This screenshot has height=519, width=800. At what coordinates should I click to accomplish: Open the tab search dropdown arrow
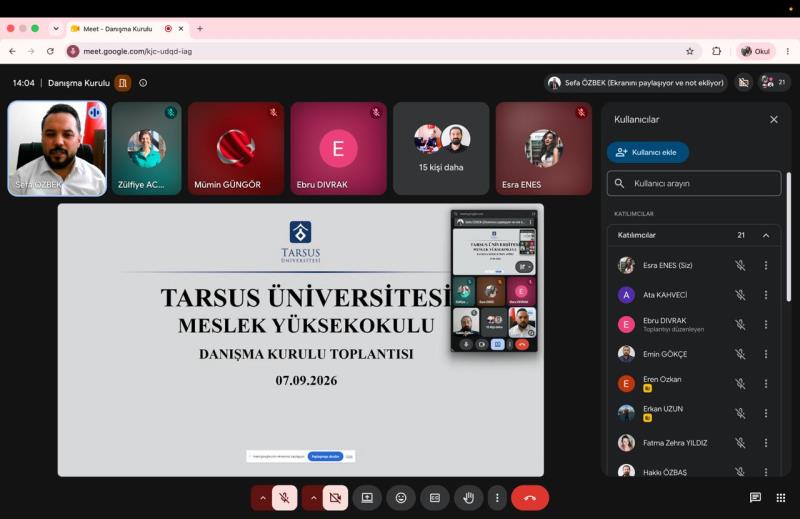click(x=56, y=29)
